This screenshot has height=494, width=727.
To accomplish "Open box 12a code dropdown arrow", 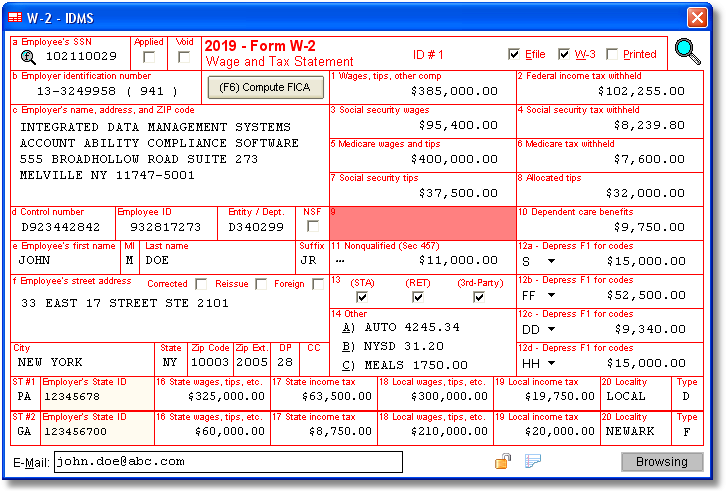I will click(x=550, y=261).
